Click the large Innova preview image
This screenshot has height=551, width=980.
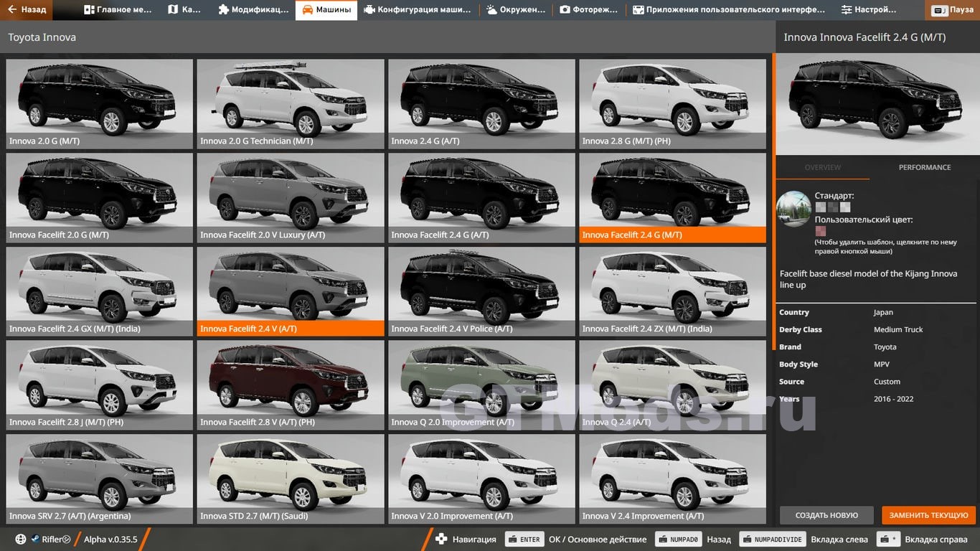[877, 103]
